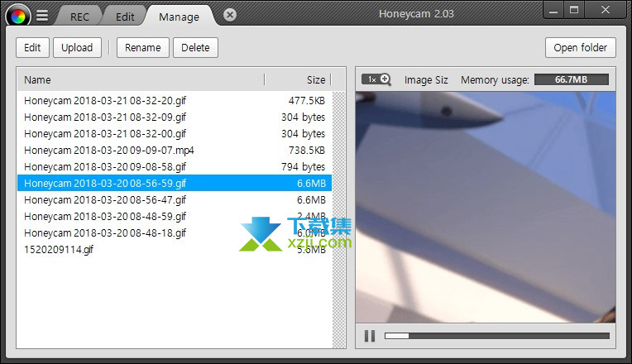Click the preview playback progress bar

pyautogui.click(x=497, y=336)
